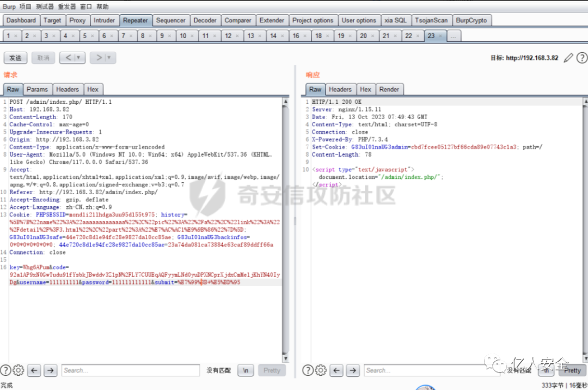The image size is (588, 390).
Task: Close repeater tab 1
Action: [x=16, y=36]
